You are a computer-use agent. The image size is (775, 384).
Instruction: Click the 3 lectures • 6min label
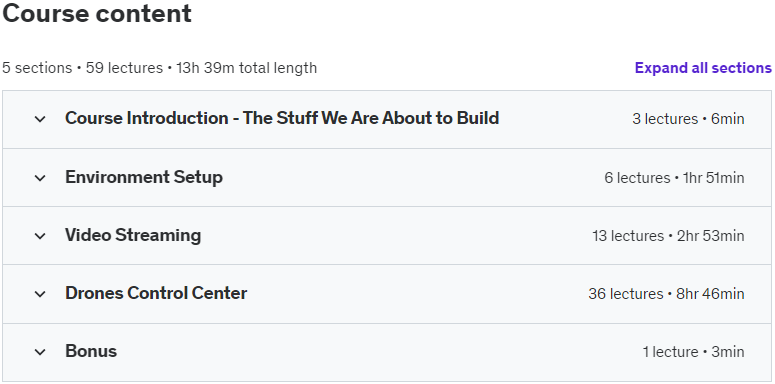pyautogui.click(x=688, y=119)
